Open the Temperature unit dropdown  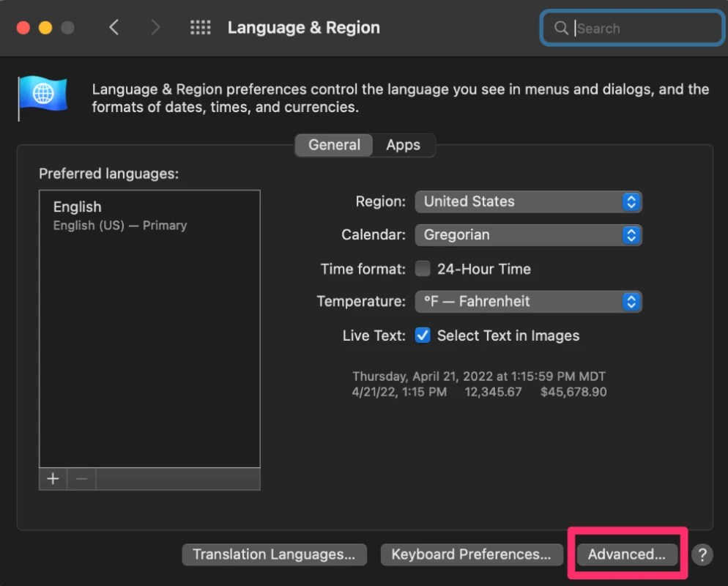pyautogui.click(x=528, y=301)
